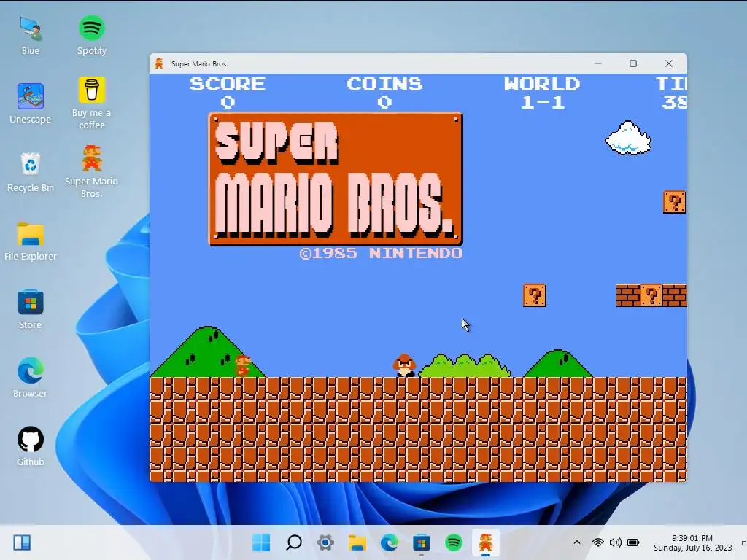This screenshot has height=560, width=747.
Task: Click the ©1985 NINTENDO text
Action: coord(381,253)
